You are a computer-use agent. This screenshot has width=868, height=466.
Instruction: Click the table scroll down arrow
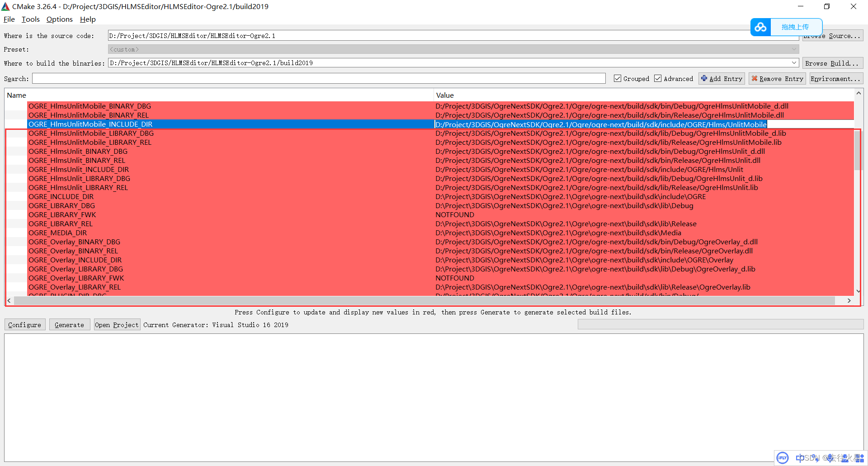[858, 291]
